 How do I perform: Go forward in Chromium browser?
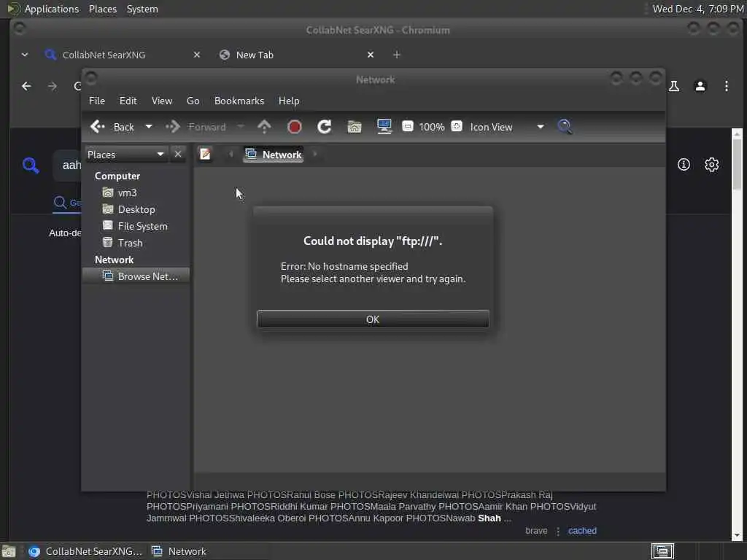pos(53,86)
